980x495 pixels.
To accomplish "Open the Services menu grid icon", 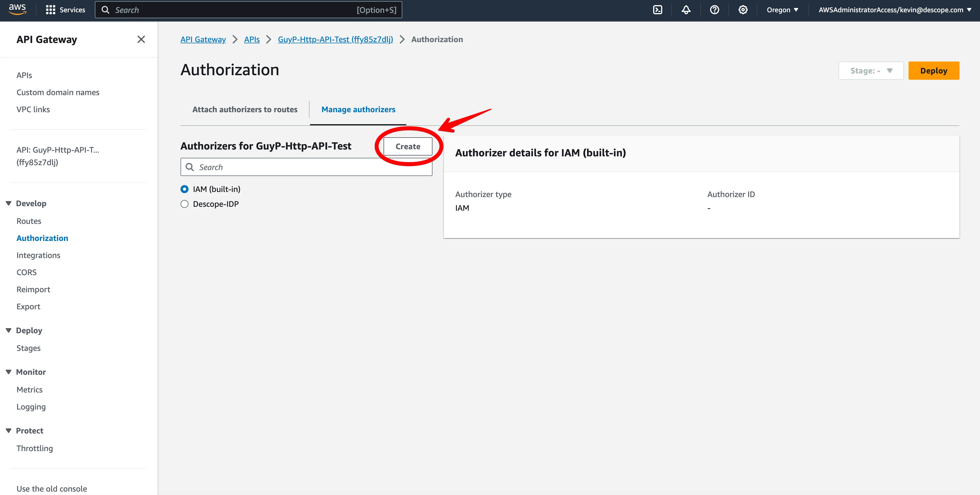I will 51,9.
